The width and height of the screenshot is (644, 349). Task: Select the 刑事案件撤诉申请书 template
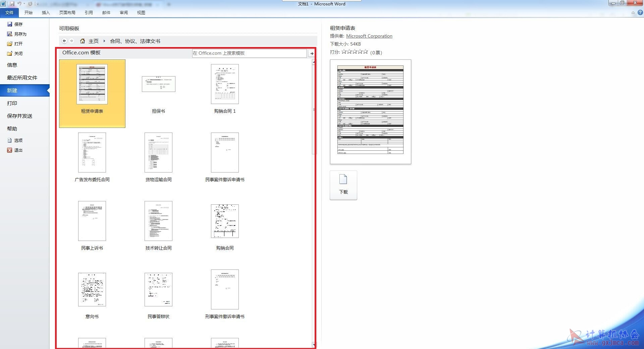[x=225, y=295]
